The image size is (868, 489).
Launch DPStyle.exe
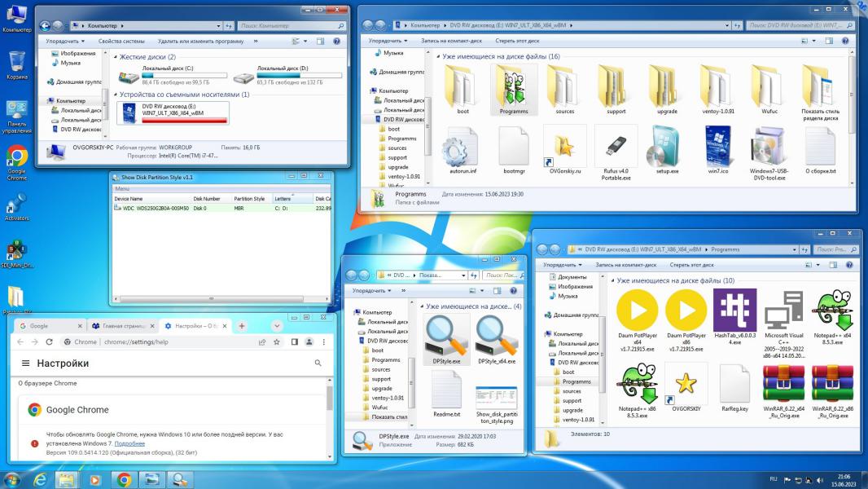(x=446, y=340)
